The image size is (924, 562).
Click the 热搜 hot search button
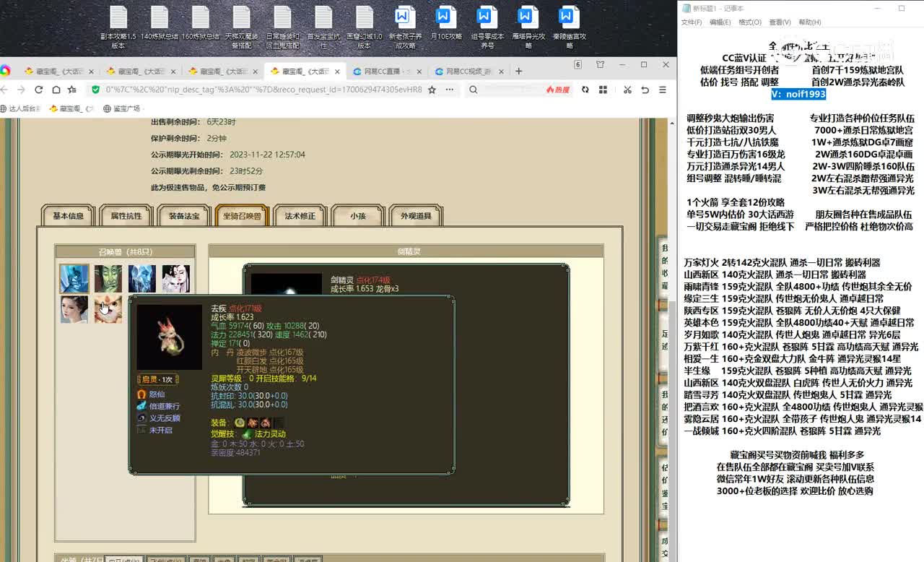pos(557,90)
